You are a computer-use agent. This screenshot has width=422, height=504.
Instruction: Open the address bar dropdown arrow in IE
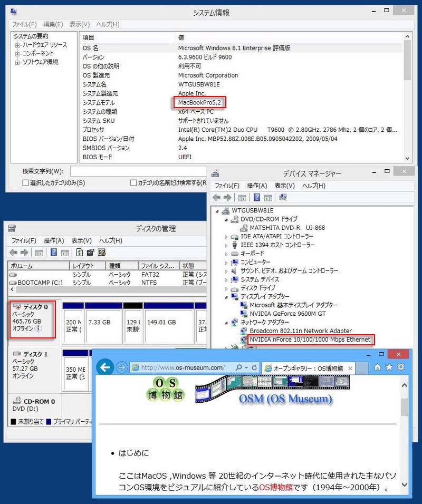coord(246,367)
